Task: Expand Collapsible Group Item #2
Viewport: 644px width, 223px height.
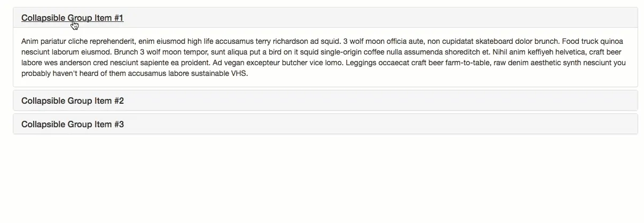Action: click(x=72, y=101)
